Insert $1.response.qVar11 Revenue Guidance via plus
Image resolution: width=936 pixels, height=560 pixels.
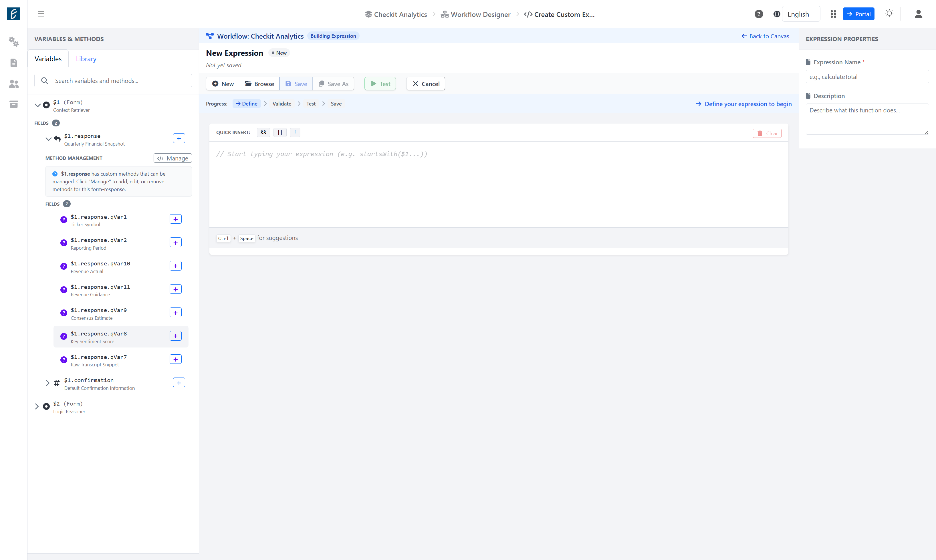click(176, 289)
